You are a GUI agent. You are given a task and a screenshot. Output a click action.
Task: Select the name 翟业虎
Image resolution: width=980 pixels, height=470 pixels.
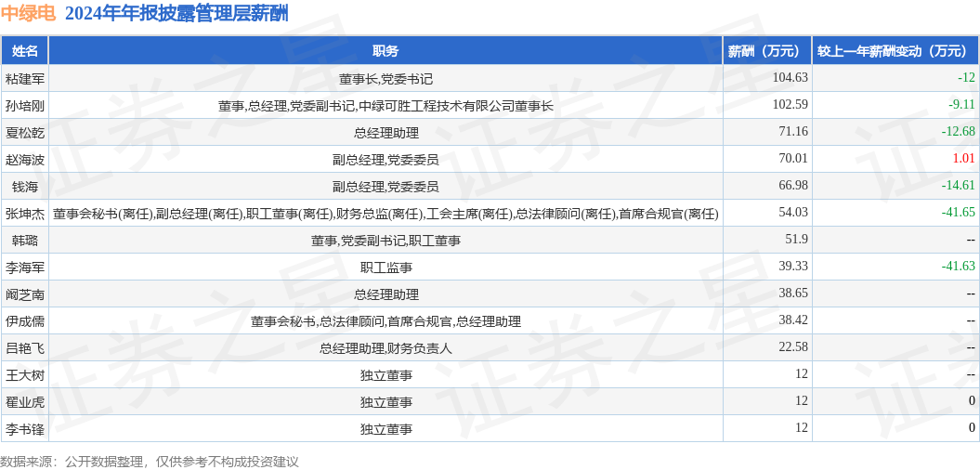[24, 401]
